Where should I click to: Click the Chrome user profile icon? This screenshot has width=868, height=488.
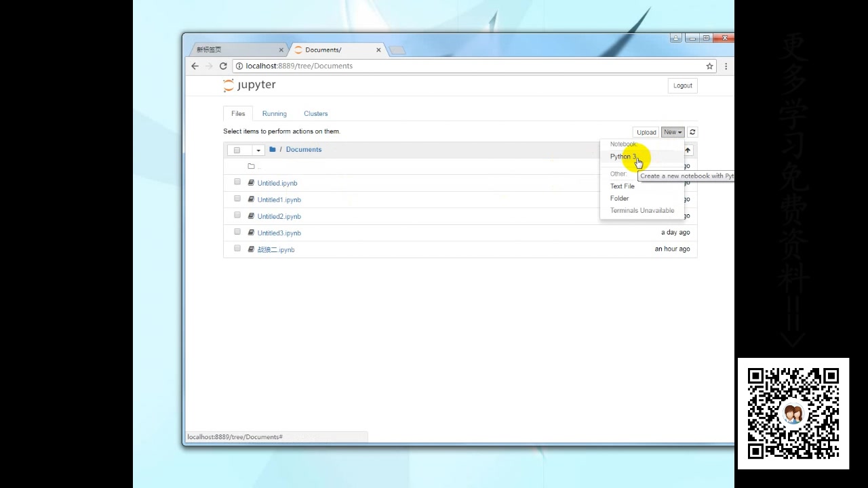(x=676, y=38)
